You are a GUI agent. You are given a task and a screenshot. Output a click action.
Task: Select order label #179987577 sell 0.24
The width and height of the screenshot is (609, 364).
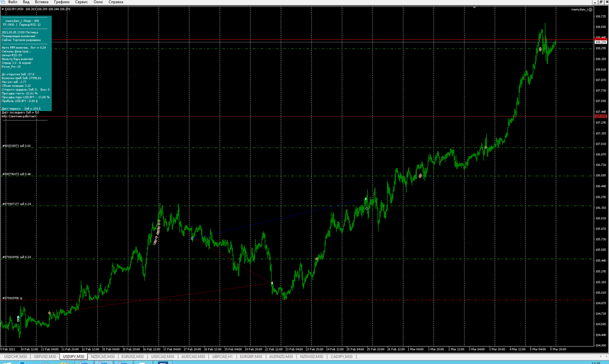coord(17,204)
